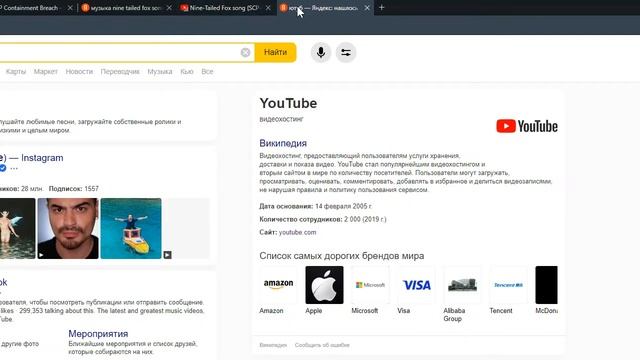
Task: Open the Переводчик search category
Action: pos(120,71)
